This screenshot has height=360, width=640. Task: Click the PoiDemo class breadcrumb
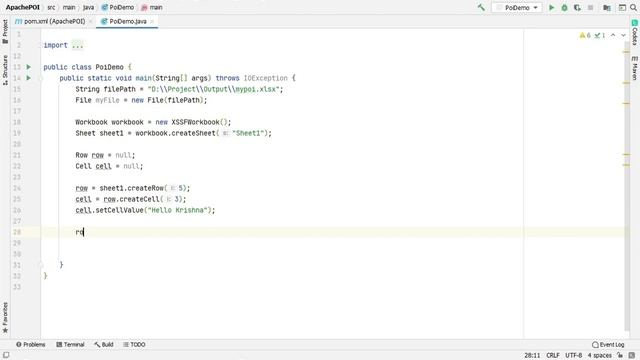tap(118, 7)
